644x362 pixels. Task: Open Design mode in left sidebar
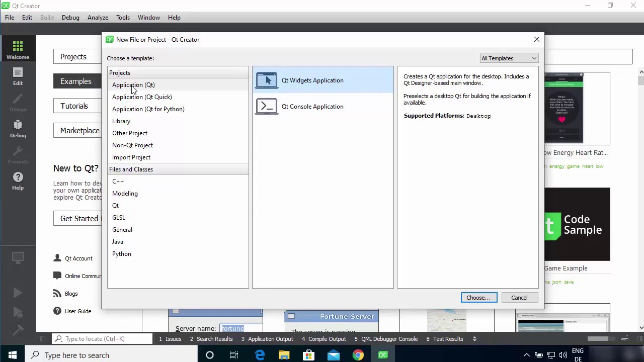pos(18,102)
